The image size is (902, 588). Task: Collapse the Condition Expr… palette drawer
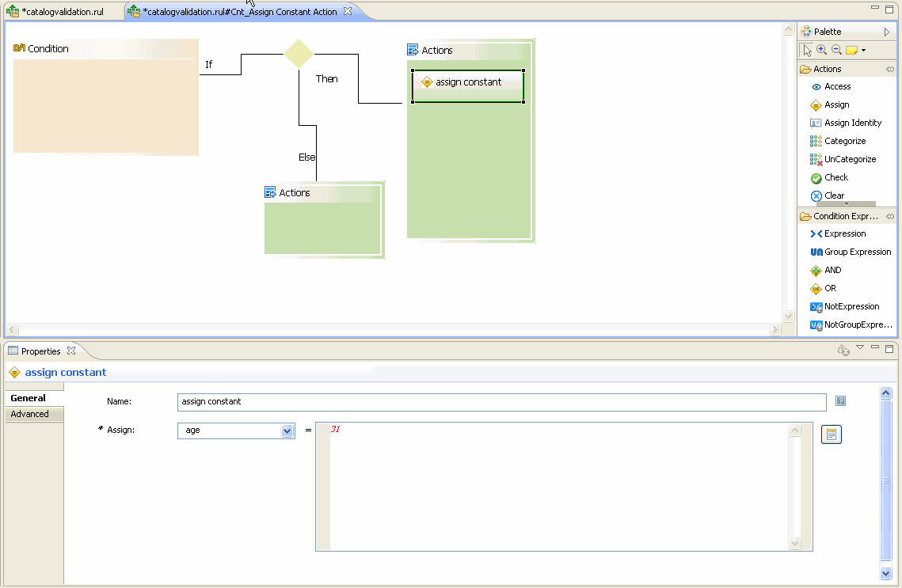coord(846,217)
